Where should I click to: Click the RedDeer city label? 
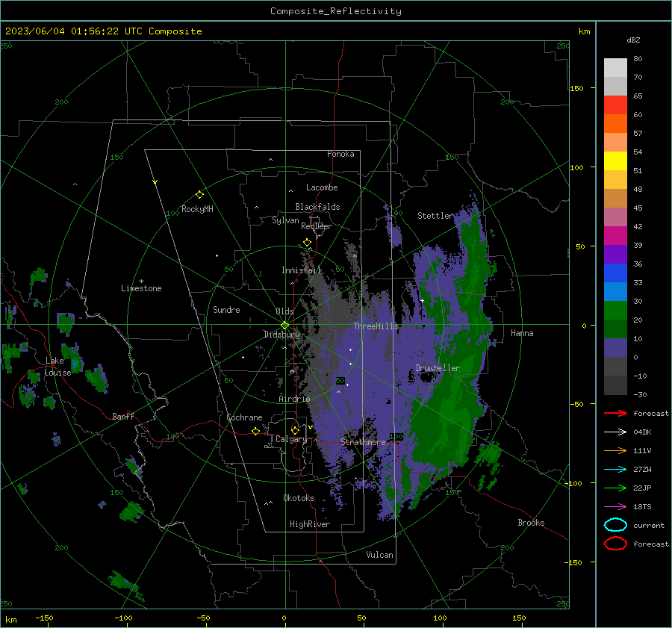[x=317, y=226]
